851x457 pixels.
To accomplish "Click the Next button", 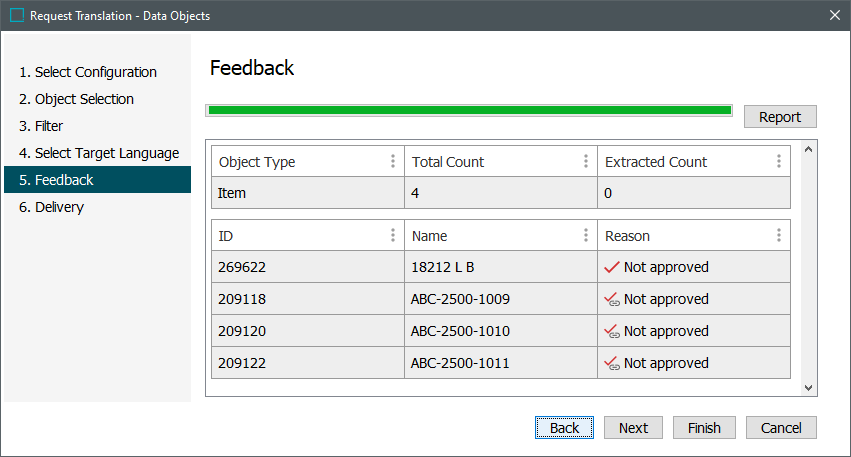I will click(633, 428).
